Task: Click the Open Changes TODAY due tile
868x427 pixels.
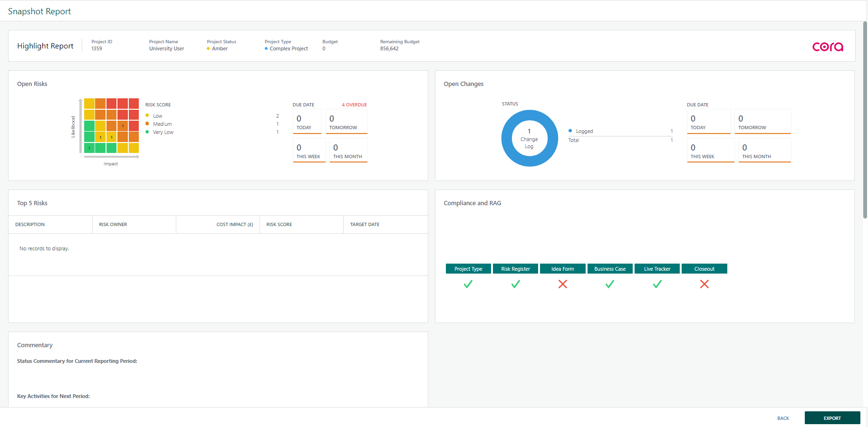Action: tap(709, 122)
